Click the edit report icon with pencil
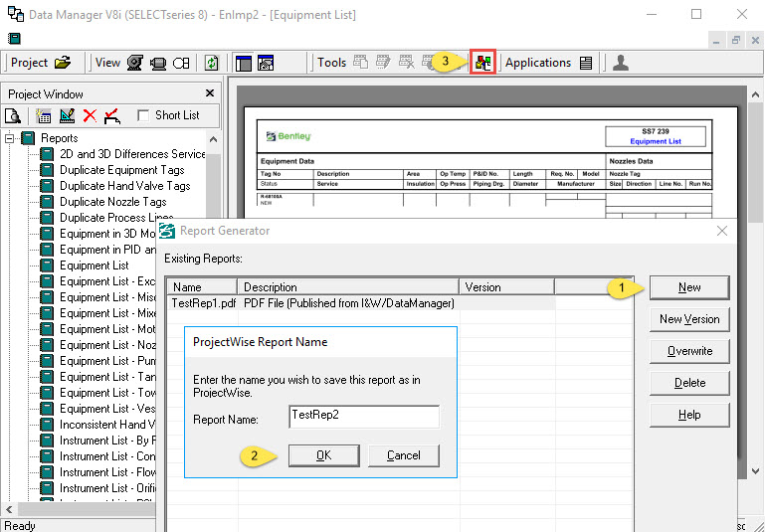 click(67, 116)
